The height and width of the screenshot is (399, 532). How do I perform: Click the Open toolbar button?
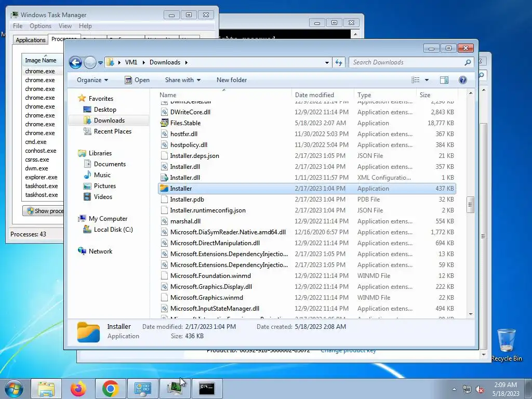pyautogui.click(x=137, y=80)
